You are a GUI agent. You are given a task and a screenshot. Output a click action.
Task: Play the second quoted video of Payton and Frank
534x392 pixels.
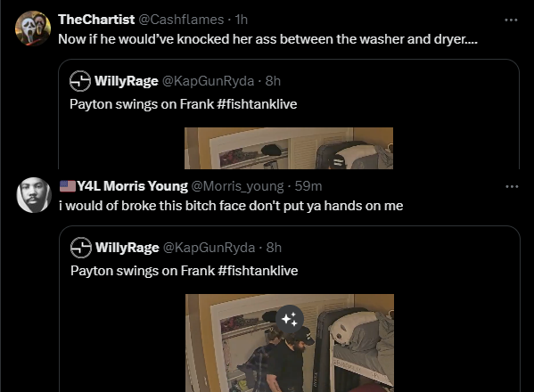290,343
